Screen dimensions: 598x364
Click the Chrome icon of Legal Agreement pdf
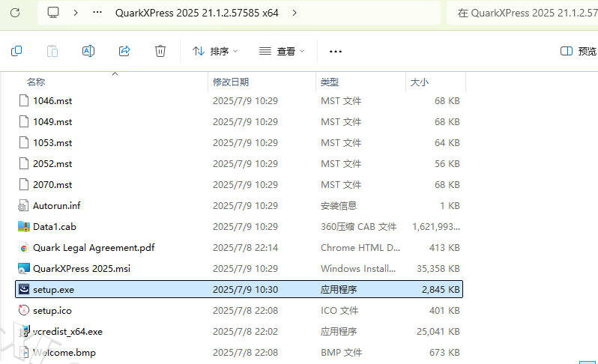pyautogui.click(x=24, y=248)
